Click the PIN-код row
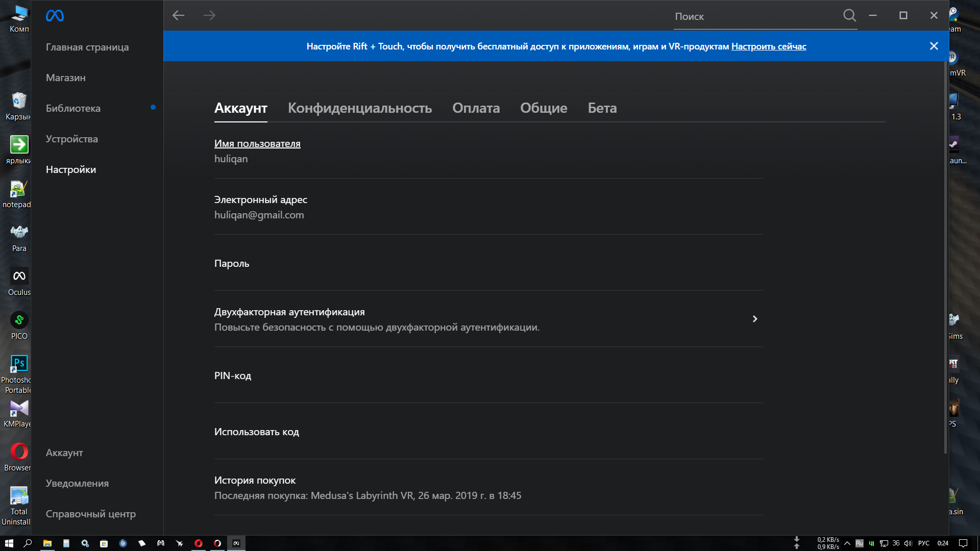This screenshot has height=551, width=980. coord(488,375)
